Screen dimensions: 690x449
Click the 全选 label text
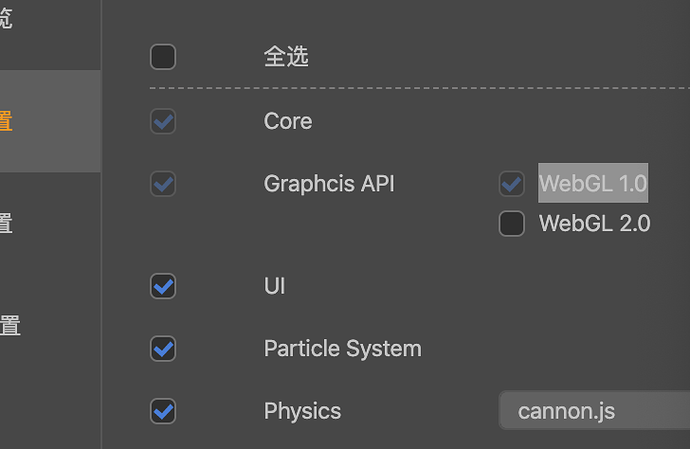tap(286, 57)
